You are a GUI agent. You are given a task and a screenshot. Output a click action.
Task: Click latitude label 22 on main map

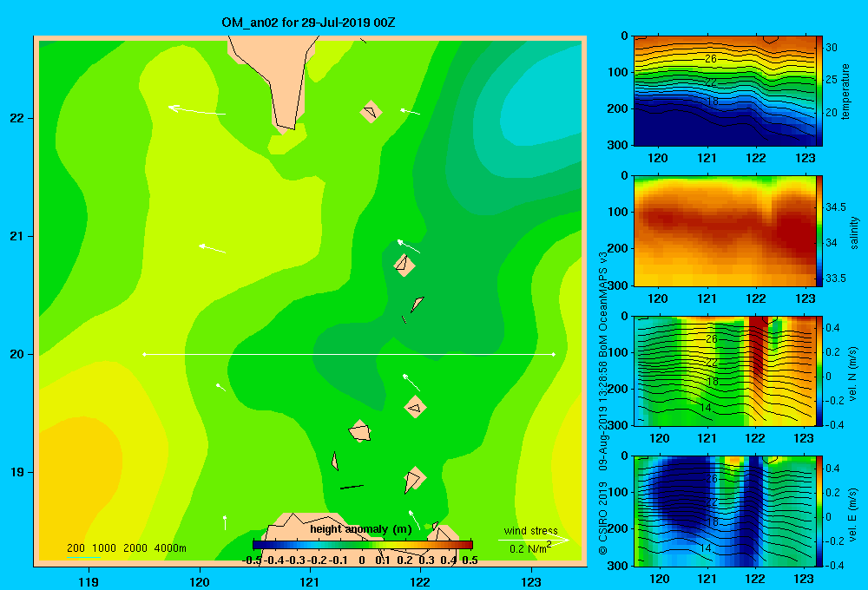17,118
